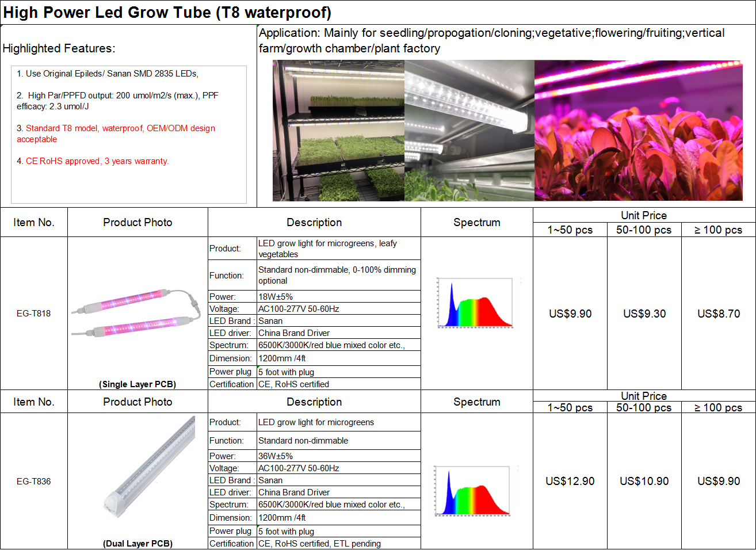Click the EG-T836 spectrum chart image
Viewport: 756px width, 550px height.
(473, 491)
